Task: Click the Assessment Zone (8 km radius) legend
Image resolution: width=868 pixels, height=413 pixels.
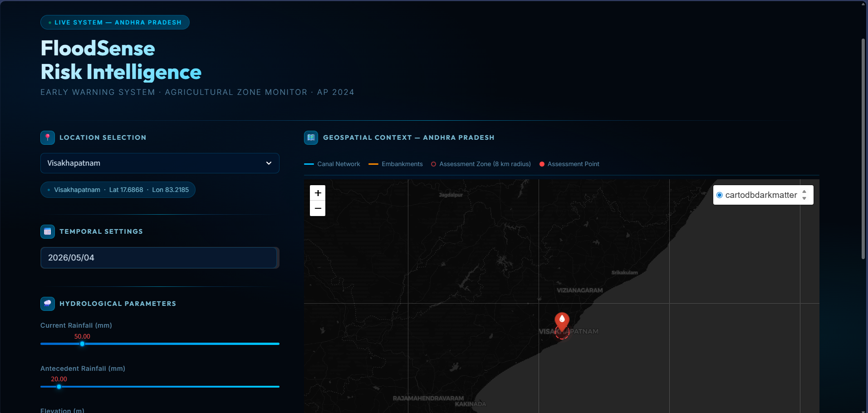Action: (x=481, y=164)
